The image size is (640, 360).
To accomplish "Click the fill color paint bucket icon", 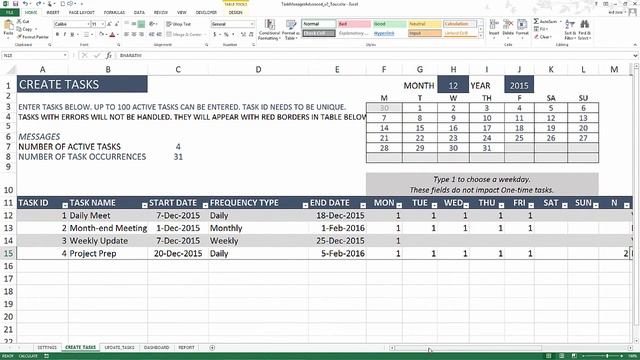I will point(101,35).
